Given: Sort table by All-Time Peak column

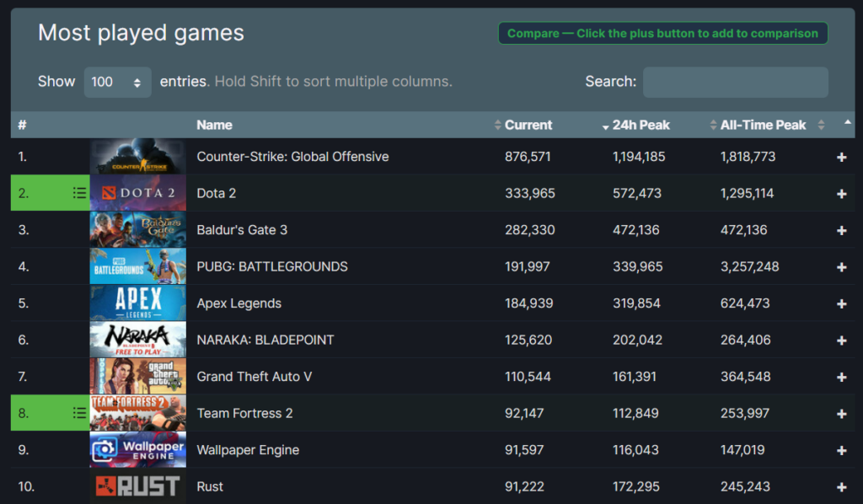Looking at the screenshot, I should [763, 125].
